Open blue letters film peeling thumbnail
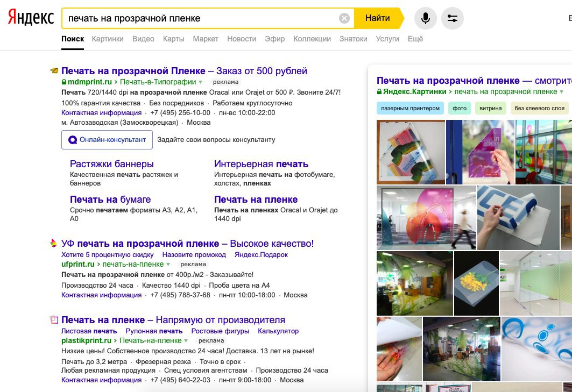The image size is (572, 392). [518, 218]
